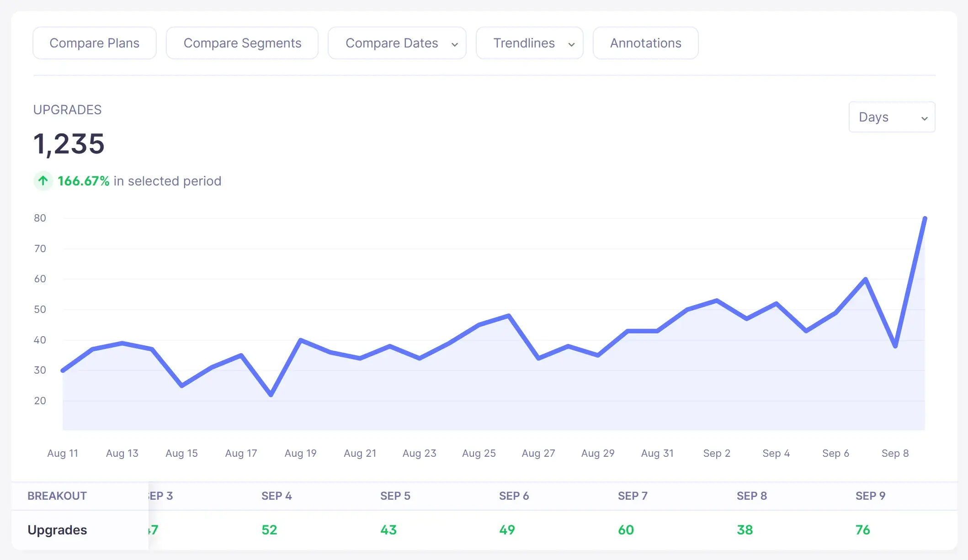Open the Compare Plans view

click(x=95, y=43)
